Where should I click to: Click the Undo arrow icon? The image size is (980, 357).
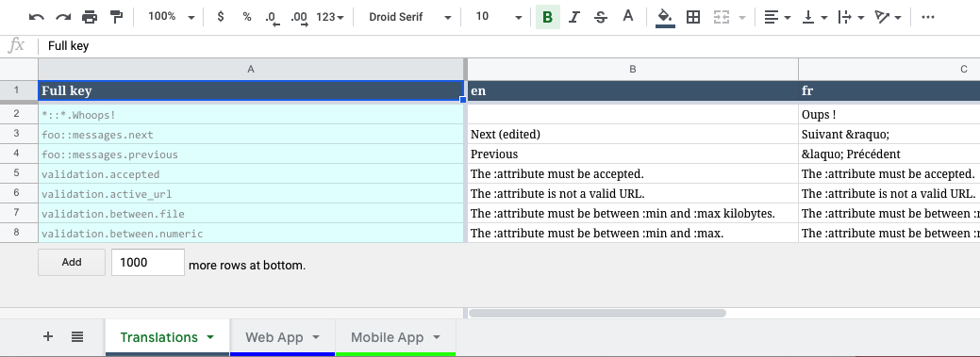pos(36,18)
